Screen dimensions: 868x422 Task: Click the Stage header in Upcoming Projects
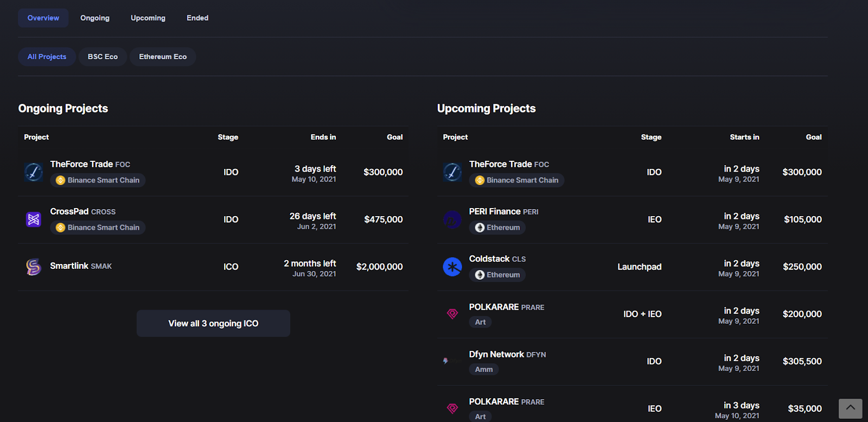(651, 137)
